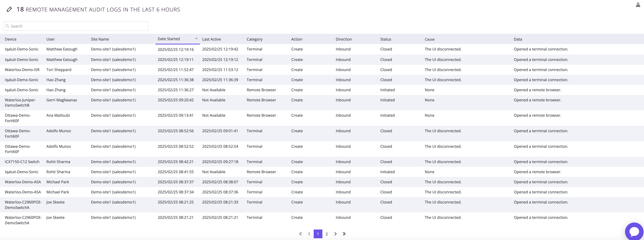Sort by Data column header
This screenshot has width=644, height=240.
(x=518, y=39)
